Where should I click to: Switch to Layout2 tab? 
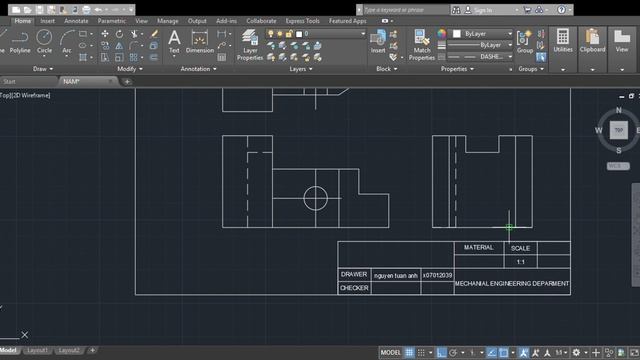point(69,350)
